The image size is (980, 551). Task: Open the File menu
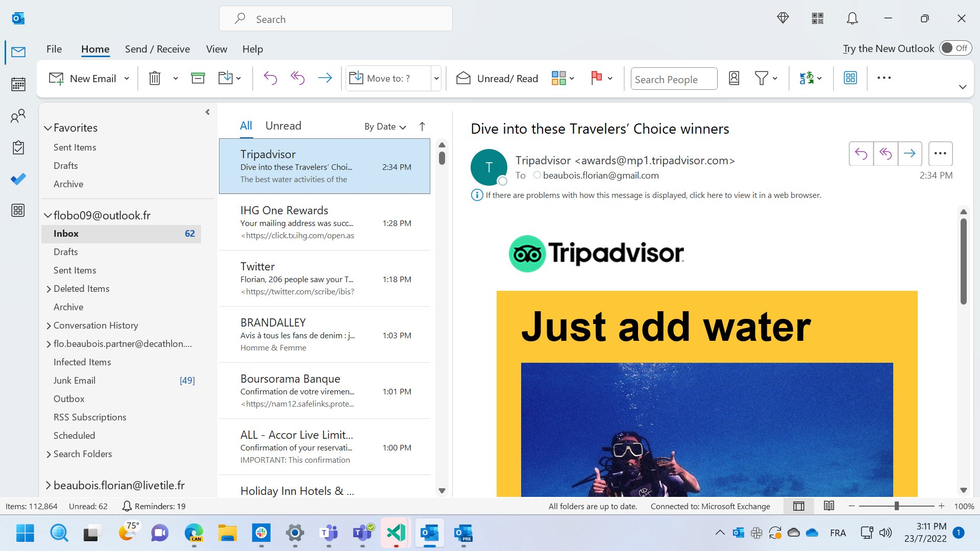coord(54,49)
